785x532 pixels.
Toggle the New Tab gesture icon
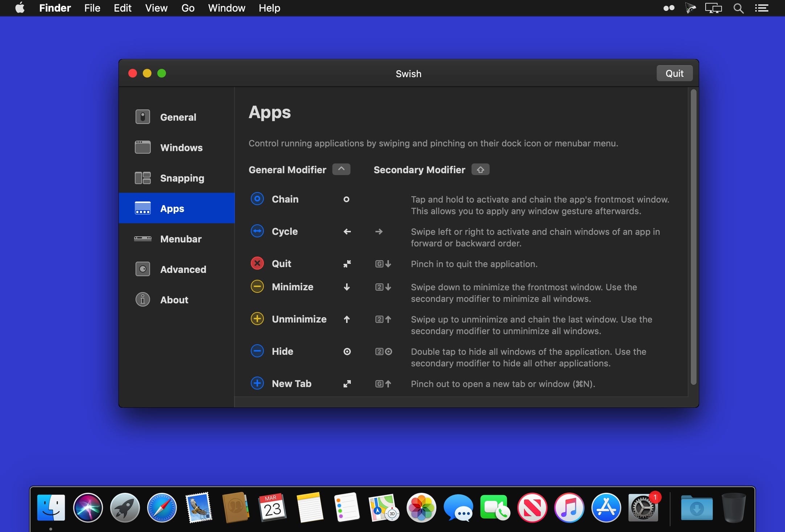[257, 383]
